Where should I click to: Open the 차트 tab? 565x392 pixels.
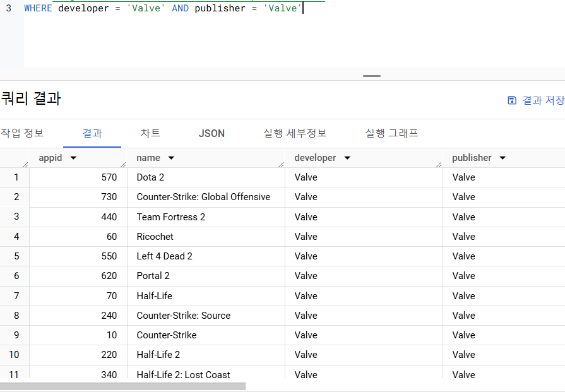coord(150,133)
